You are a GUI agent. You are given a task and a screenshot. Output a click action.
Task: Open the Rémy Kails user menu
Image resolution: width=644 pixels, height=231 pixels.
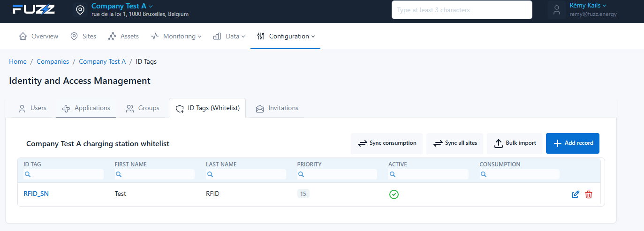point(588,6)
